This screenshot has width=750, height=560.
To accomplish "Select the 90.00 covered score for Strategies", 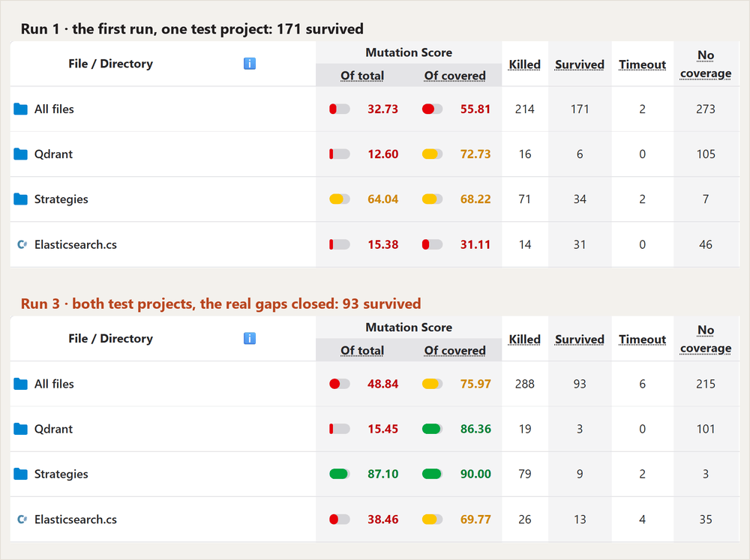I will (475, 474).
